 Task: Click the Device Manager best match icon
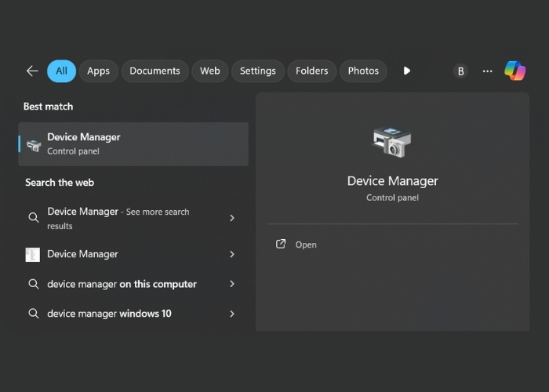pyautogui.click(x=34, y=144)
